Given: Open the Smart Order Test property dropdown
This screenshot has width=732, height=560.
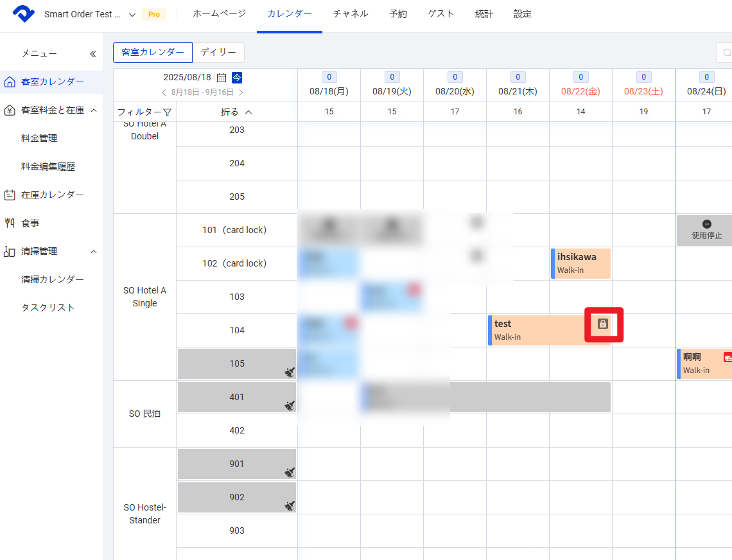Looking at the screenshot, I should [89, 14].
